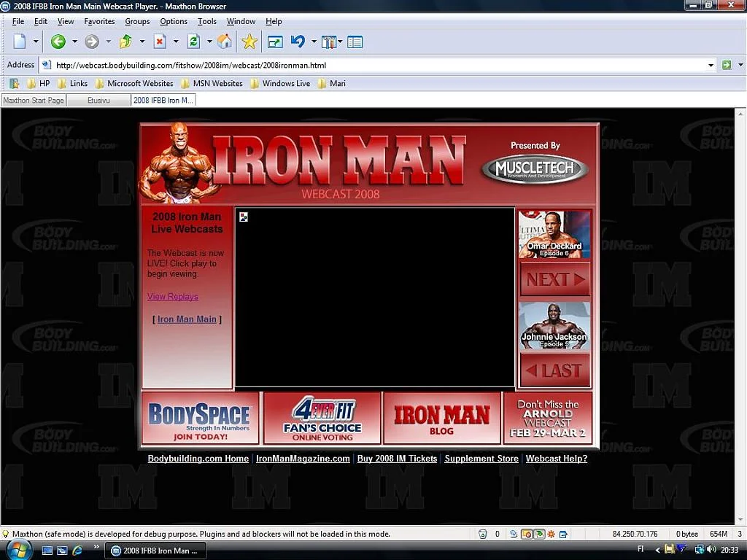Click the green Back arrow button

tap(58, 42)
